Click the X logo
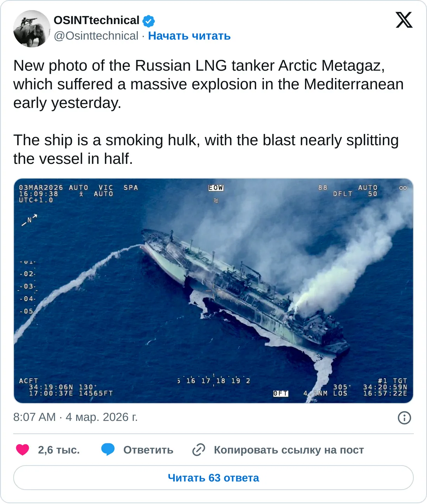This screenshot has height=504, width=427. 404,20
